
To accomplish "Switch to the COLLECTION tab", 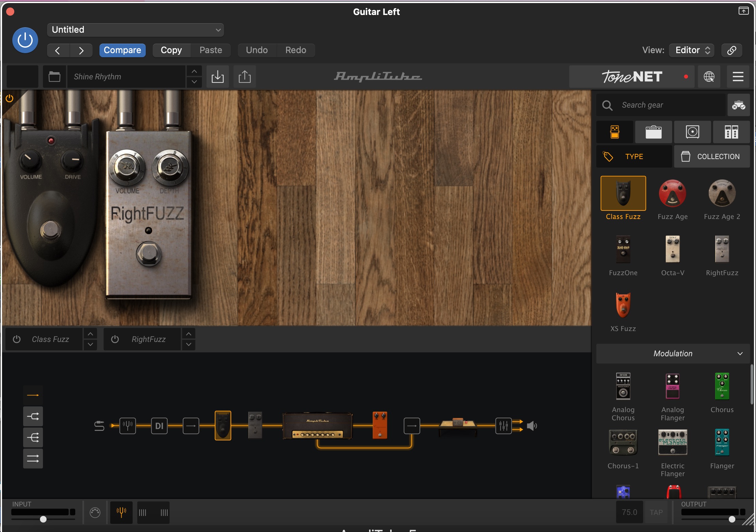I will (712, 156).
